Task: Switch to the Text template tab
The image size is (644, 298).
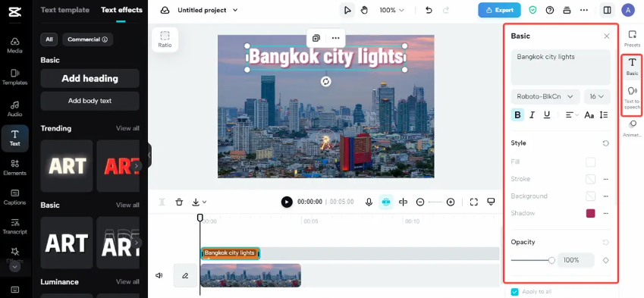Action: [65, 10]
